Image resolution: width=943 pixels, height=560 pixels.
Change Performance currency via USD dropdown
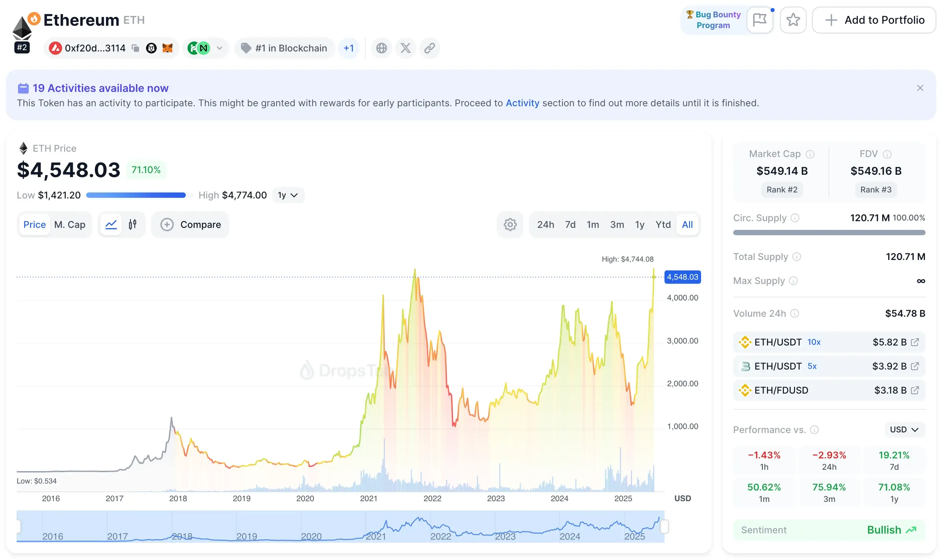point(904,429)
